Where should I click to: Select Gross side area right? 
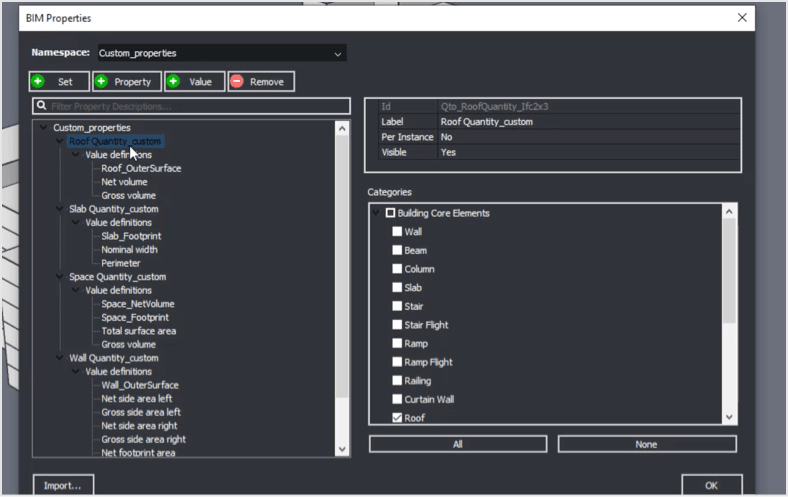pos(143,440)
